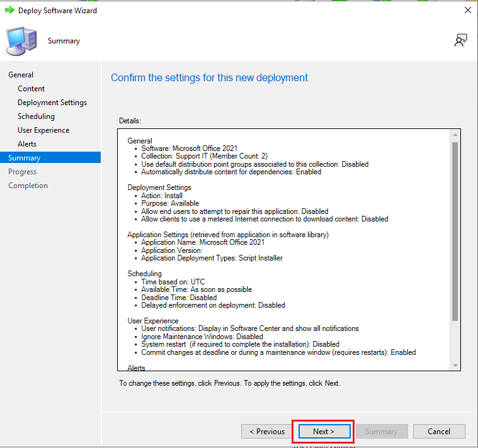The width and height of the screenshot is (478, 448).
Task: Click 'Commit changes at deadline' Enabled line
Action: click(x=278, y=352)
